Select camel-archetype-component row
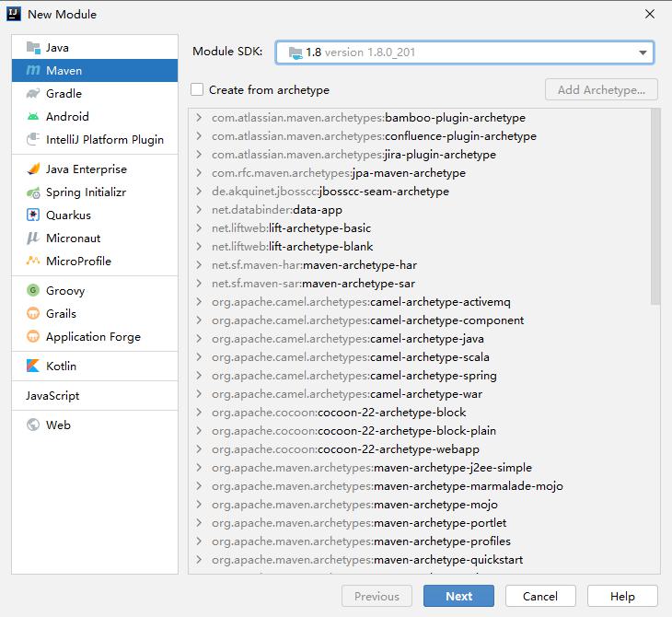Viewport: 672px width, 617px height. (420, 320)
